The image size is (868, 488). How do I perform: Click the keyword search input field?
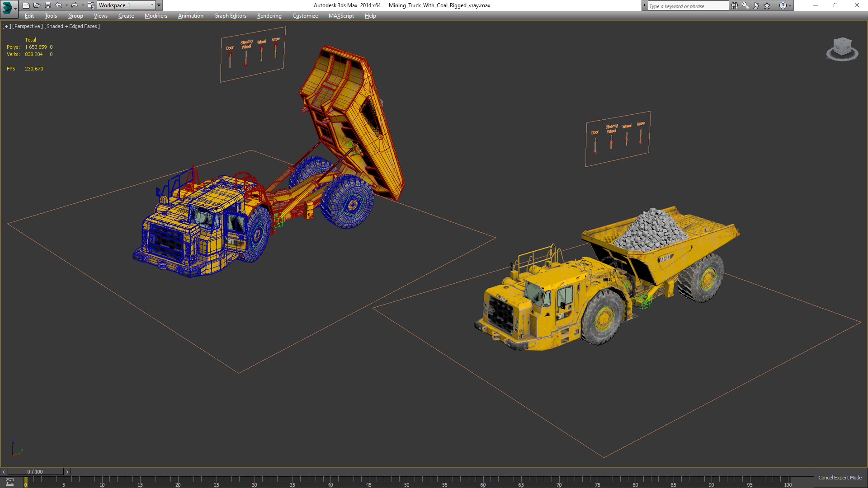(x=688, y=6)
